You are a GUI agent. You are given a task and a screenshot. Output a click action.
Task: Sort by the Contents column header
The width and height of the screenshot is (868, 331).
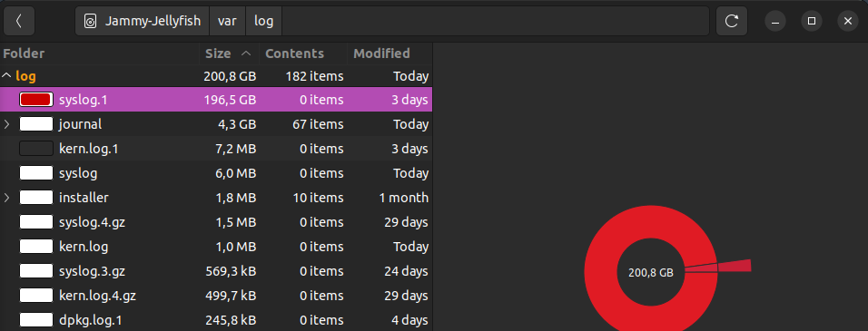point(295,54)
